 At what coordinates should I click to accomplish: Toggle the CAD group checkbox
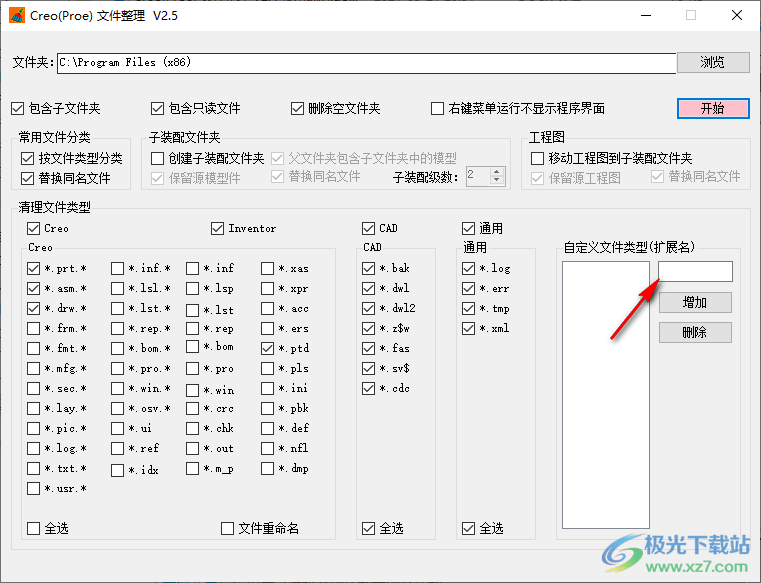click(368, 228)
